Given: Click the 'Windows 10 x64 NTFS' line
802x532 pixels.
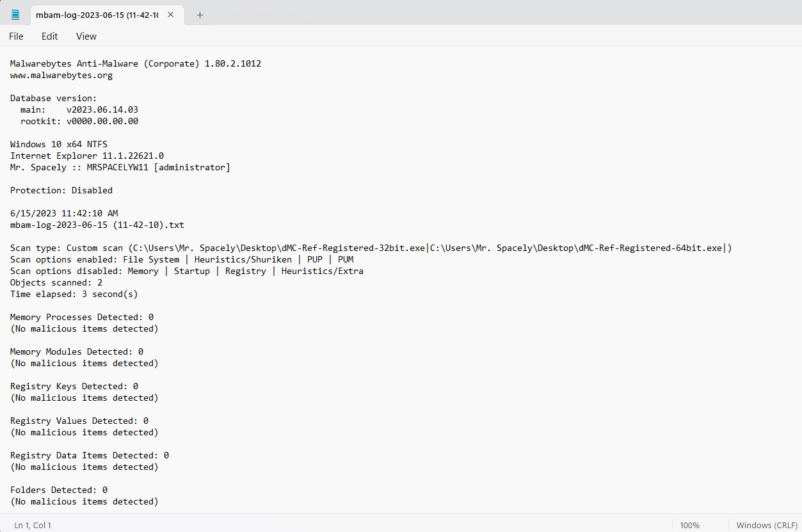Looking at the screenshot, I should coord(59,145).
